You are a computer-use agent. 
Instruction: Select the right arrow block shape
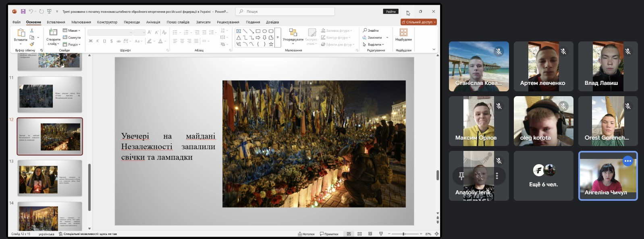(x=258, y=37)
